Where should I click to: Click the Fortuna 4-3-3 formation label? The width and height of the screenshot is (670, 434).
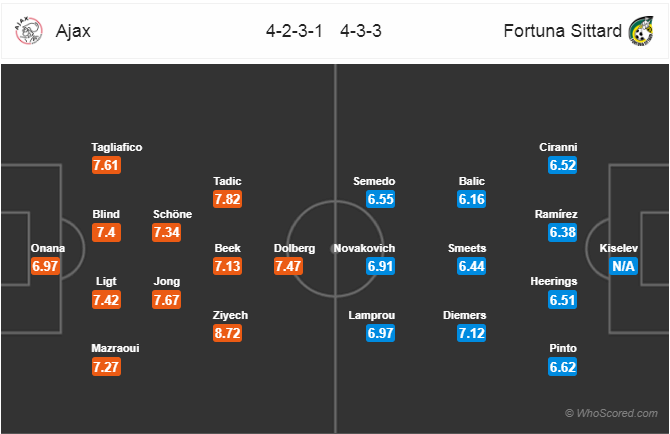click(361, 31)
